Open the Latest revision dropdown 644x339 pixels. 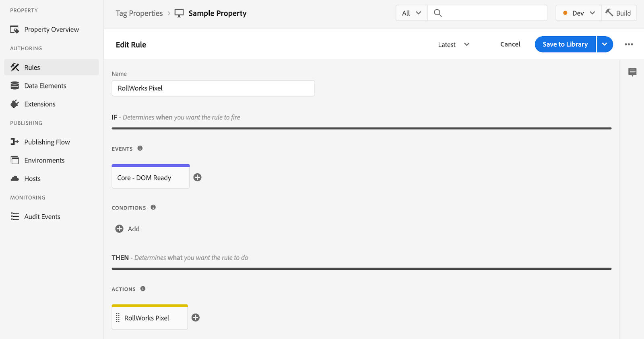pyautogui.click(x=454, y=45)
